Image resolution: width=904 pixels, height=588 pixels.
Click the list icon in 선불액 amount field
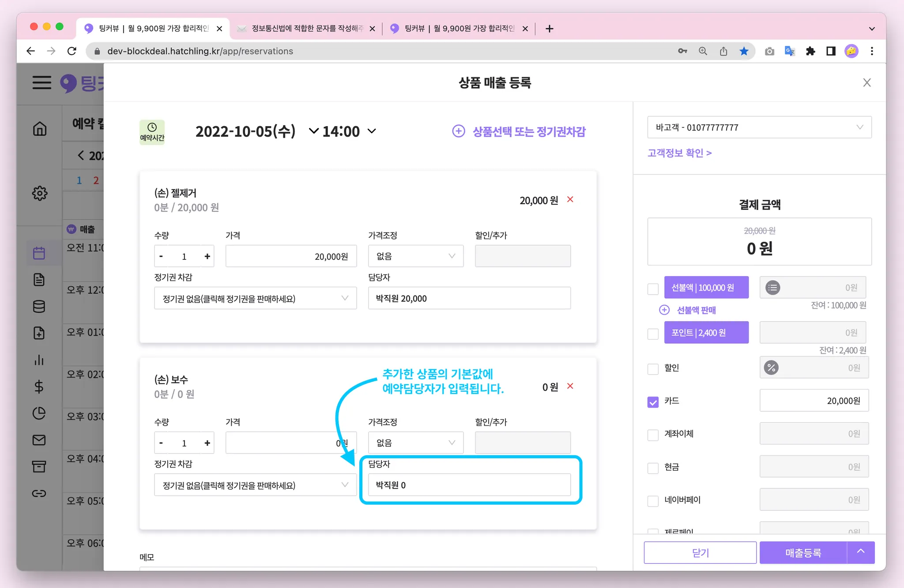(x=773, y=288)
